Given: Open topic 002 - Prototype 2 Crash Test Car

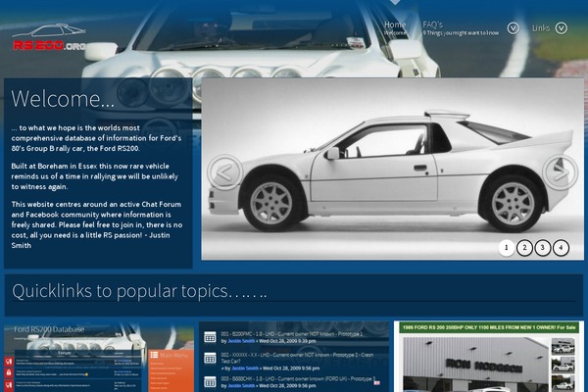Looking at the screenshot, I should (297, 358).
